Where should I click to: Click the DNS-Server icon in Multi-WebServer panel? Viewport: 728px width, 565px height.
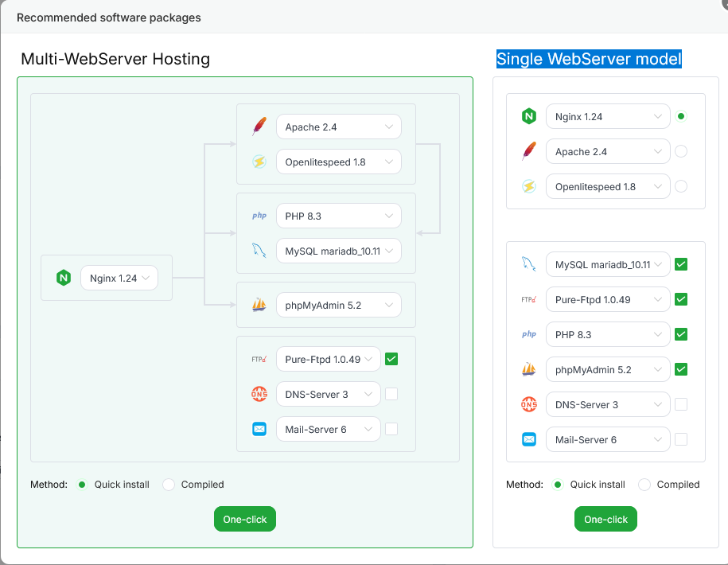(x=259, y=394)
